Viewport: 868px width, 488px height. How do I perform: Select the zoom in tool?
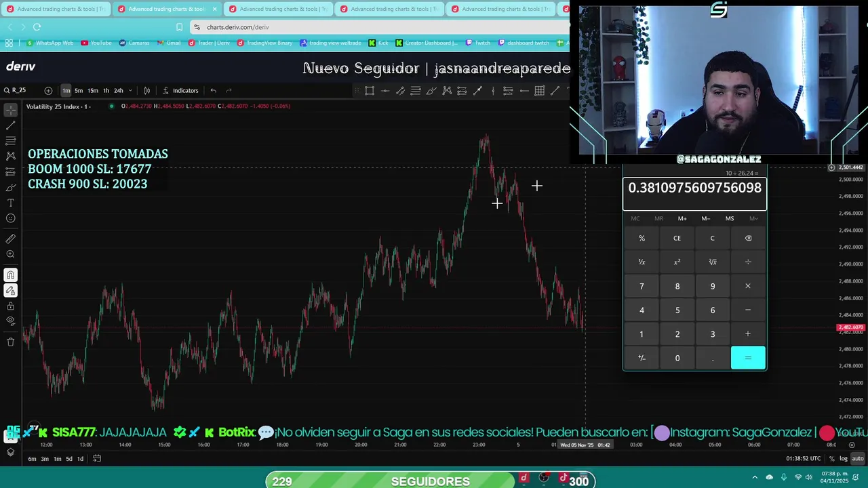pos(10,254)
